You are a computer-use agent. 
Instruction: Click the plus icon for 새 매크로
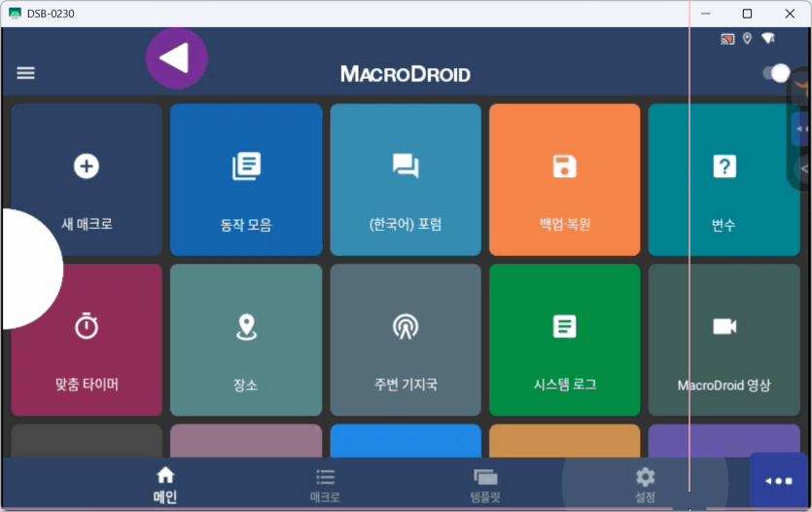(x=87, y=166)
